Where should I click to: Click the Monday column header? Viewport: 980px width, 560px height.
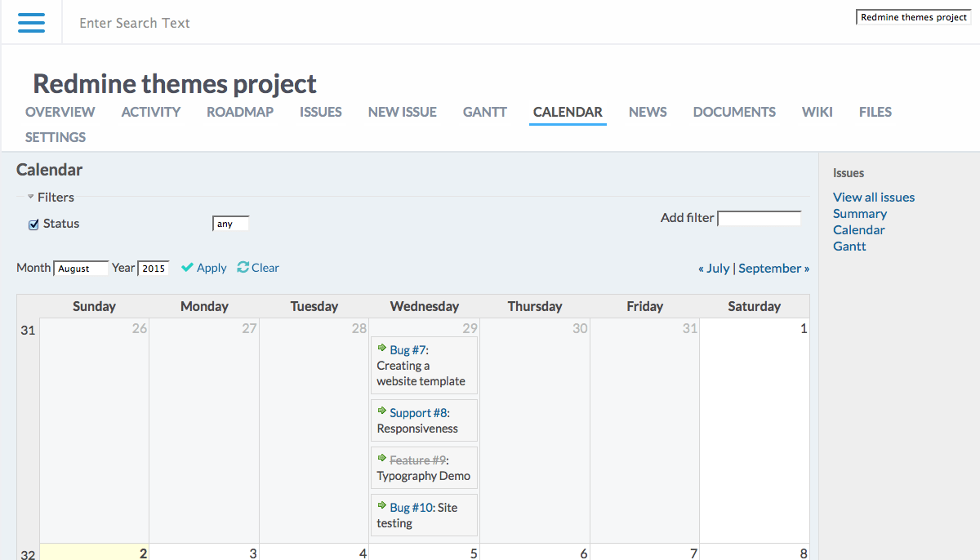click(204, 306)
